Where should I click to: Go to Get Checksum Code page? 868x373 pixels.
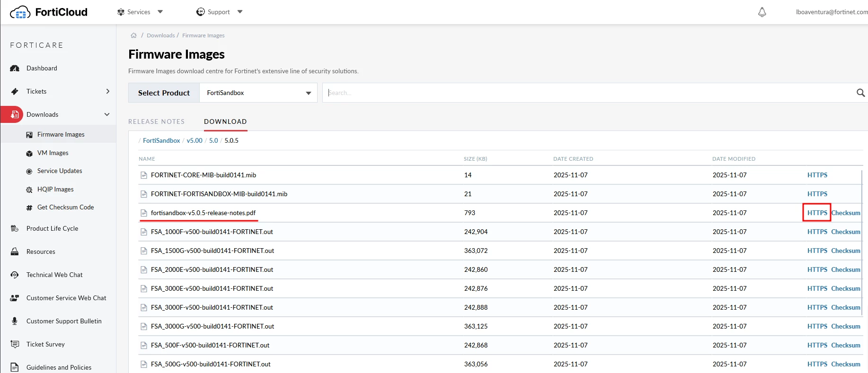tap(66, 207)
